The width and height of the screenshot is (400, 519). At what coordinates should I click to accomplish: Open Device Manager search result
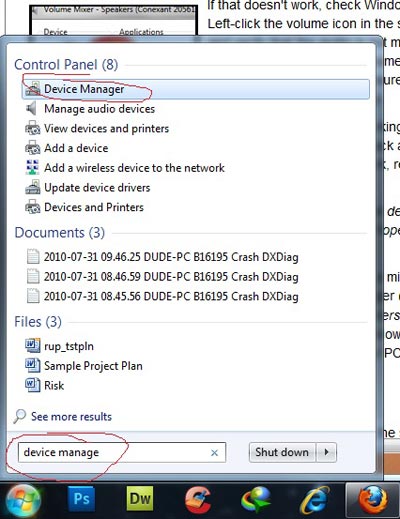coord(196,89)
